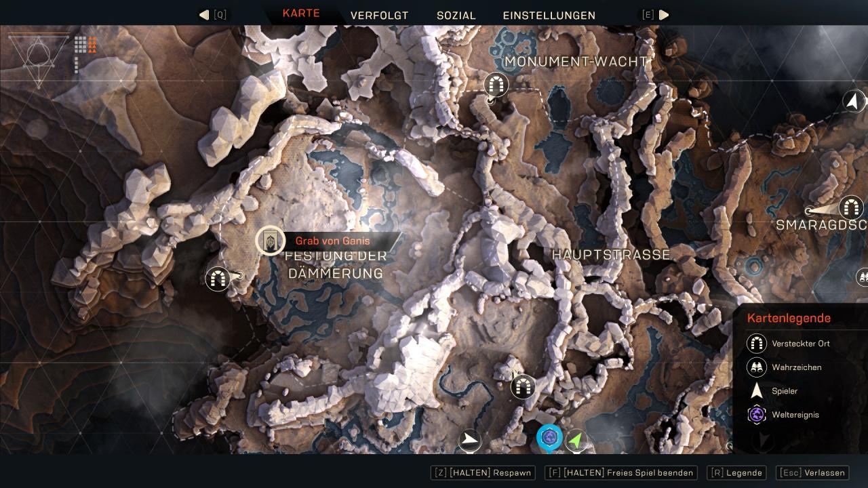868x488 pixels.
Task: Click Freies Spiel beenden button
Action: [622, 473]
